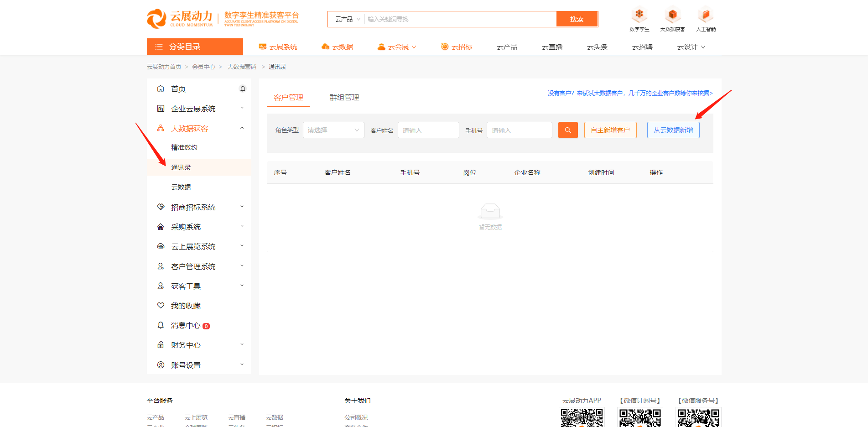Expand 企业云展系统 sidebar chevron
The width and height of the screenshot is (868, 427).
point(242,109)
